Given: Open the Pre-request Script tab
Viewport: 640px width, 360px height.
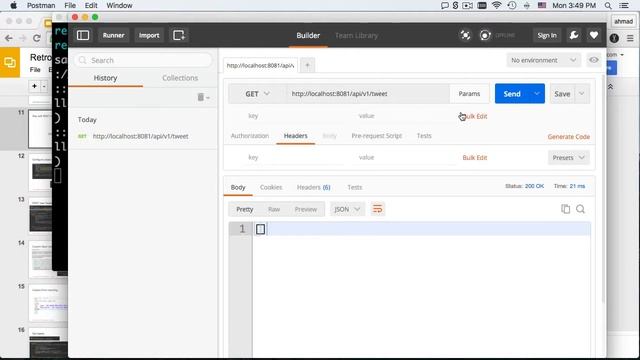Looking at the screenshot, I should pyautogui.click(x=377, y=136).
